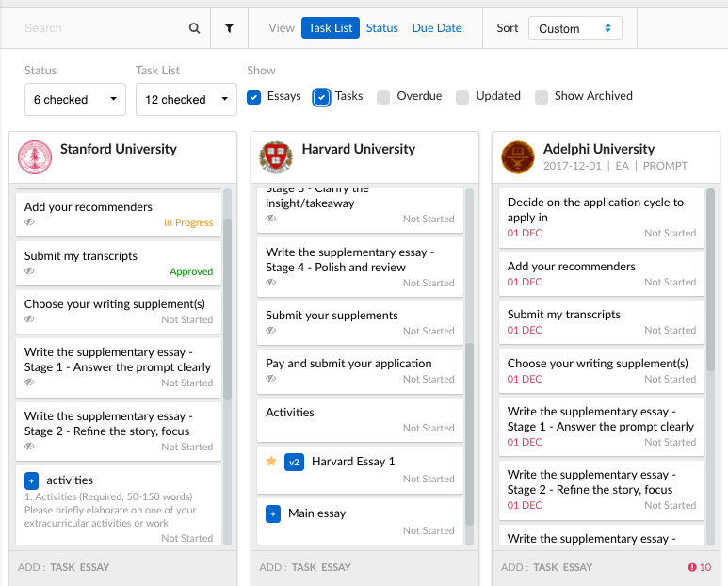Screen dimensions: 728x586
Task: Click the hidden-eye icon on Stanford's Add your recommenders
Action: pos(30,222)
